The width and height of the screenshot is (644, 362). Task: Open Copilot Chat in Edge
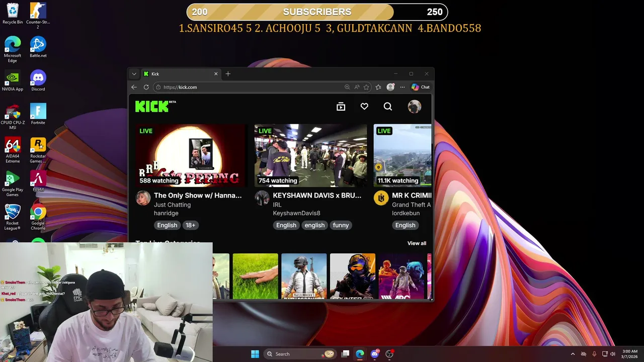[x=421, y=87]
